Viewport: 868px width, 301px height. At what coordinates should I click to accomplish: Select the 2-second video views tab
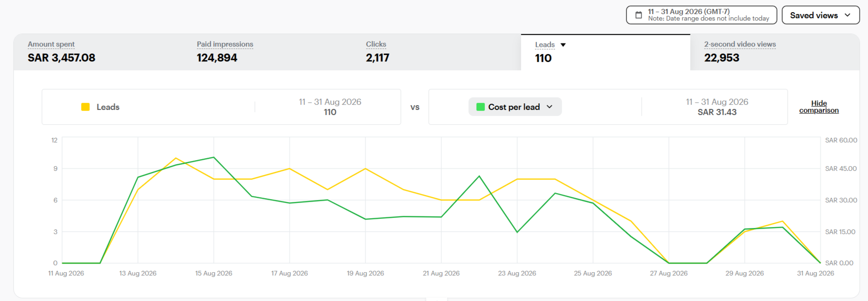coord(775,52)
